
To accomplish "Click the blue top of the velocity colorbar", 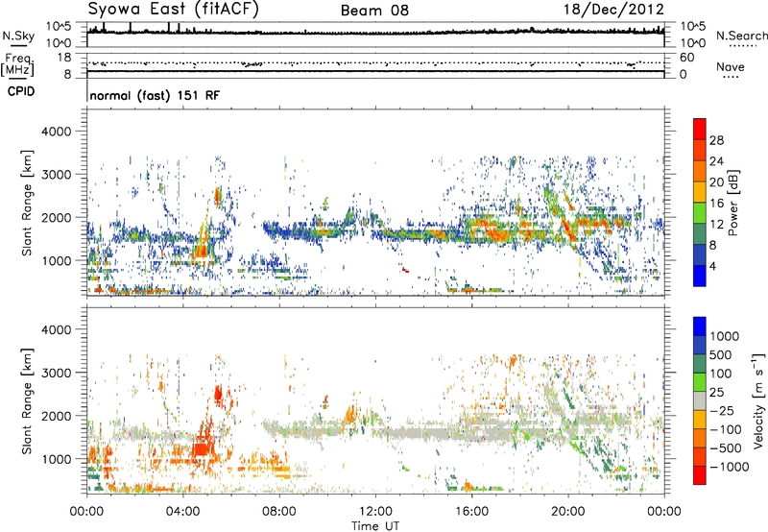I will coord(700,326).
